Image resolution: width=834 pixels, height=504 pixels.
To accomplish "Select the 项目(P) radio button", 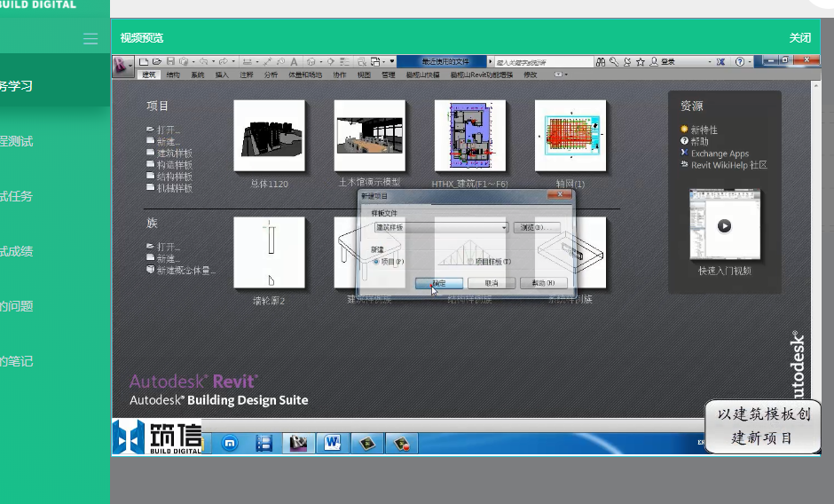I will click(376, 262).
